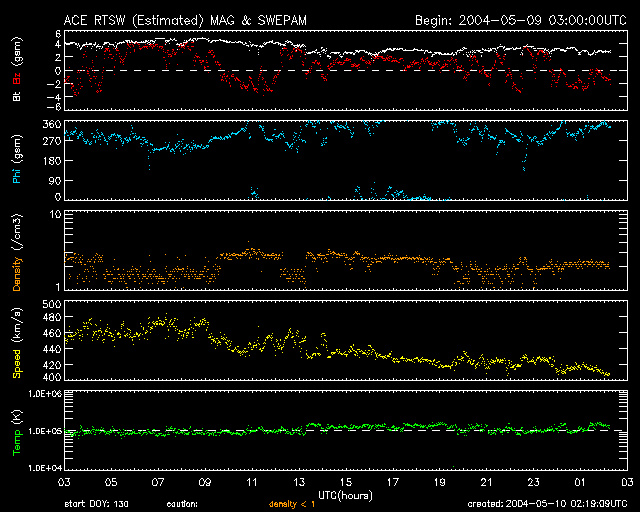This screenshot has width=640, height=512.
Task: Select the 23 hour tick label
Action: [x=533, y=482]
